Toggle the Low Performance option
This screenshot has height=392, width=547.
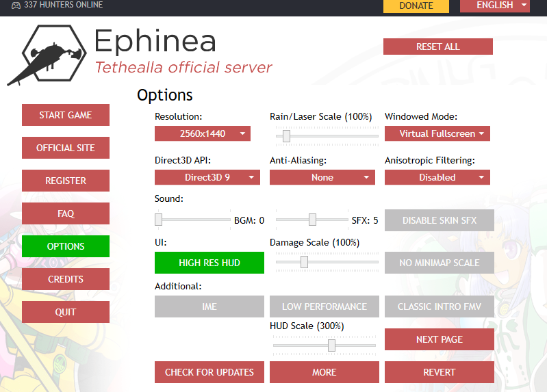pyautogui.click(x=324, y=306)
